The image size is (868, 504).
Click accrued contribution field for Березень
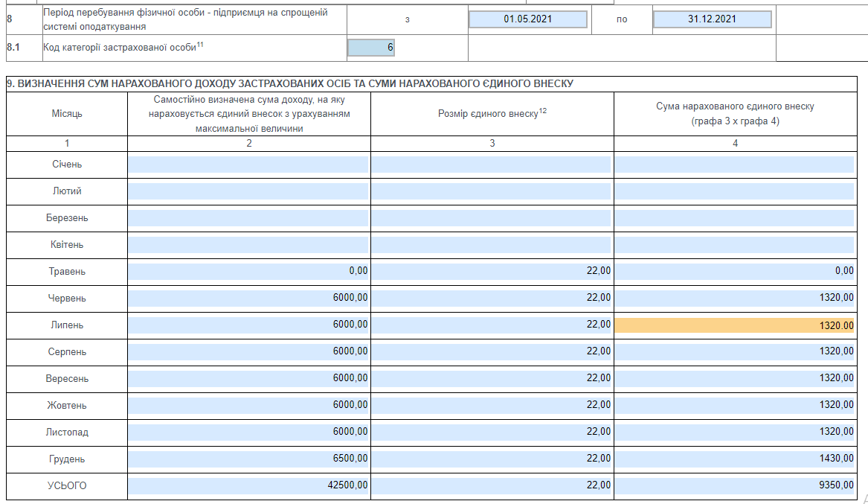point(735,218)
